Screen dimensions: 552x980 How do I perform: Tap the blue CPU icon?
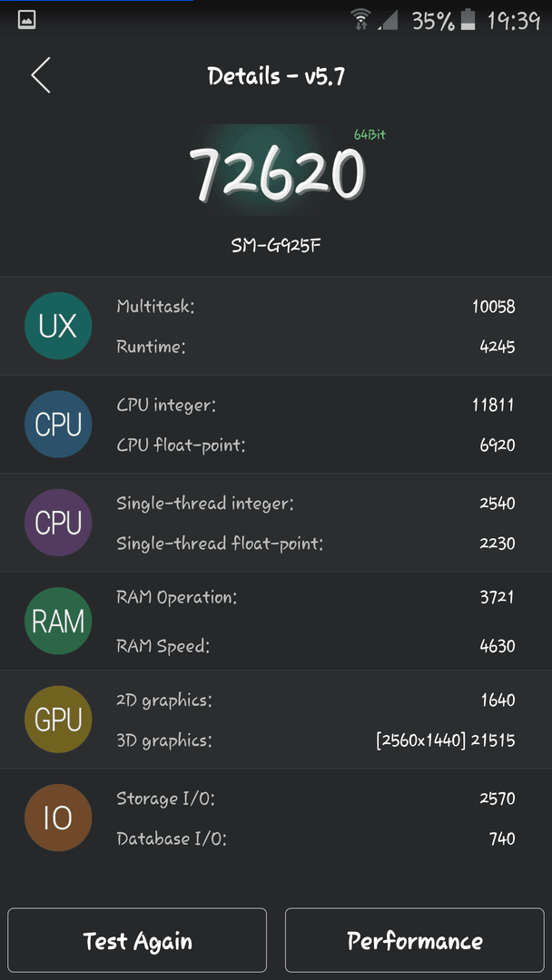tap(58, 425)
